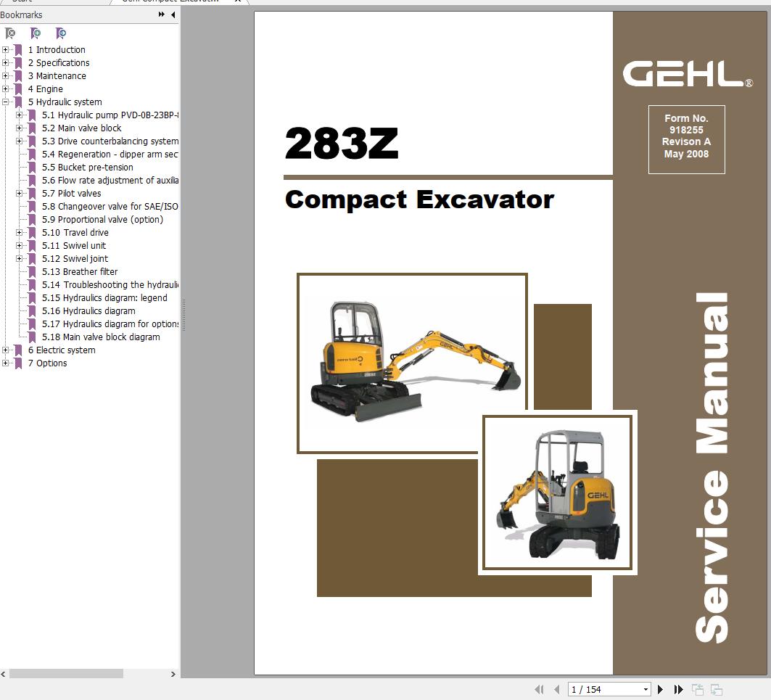Viewport: 771px width, 700px height.
Task: Expand the 6 Electric system bookmark
Action: pyautogui.click(x=6, y=350)
